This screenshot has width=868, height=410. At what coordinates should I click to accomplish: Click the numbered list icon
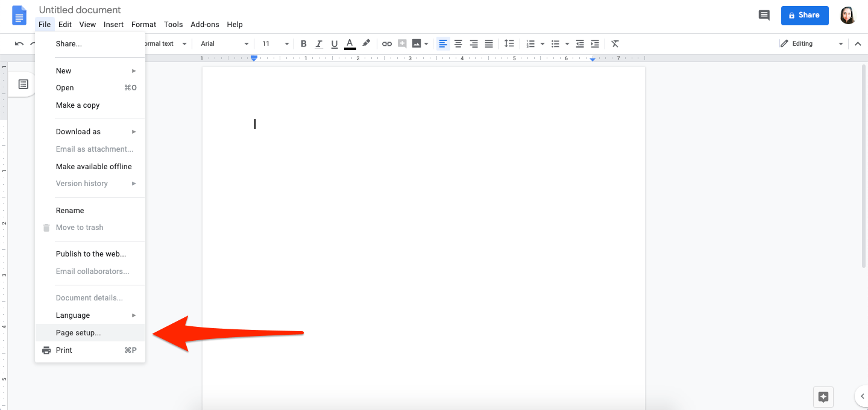pyautogui.click(x=530, y=44)
